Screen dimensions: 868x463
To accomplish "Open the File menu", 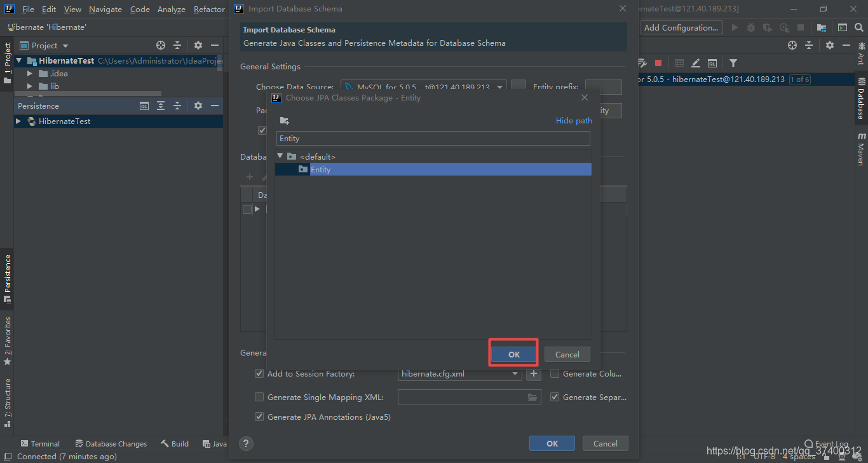I will tap(28, 10).
